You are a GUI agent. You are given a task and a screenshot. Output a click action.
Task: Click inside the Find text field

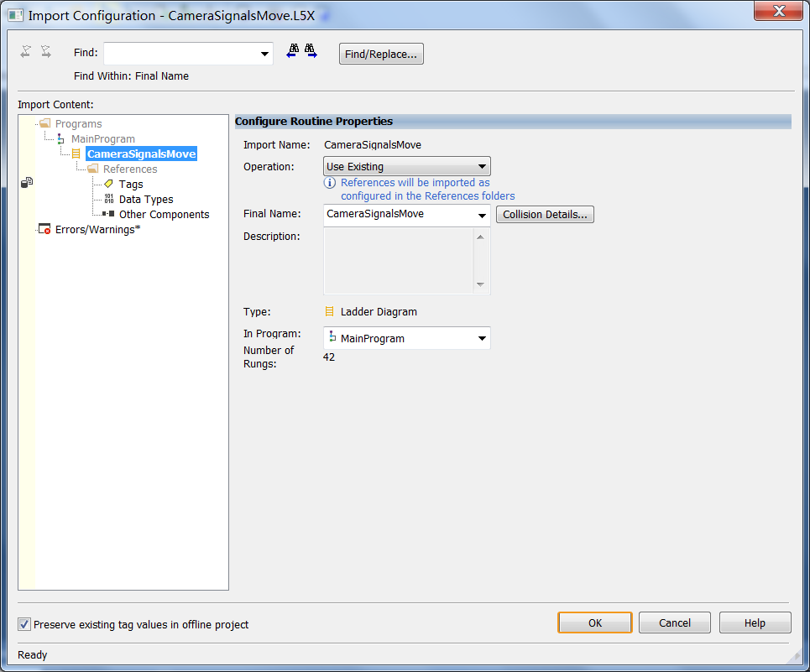[x=180, y=52]
